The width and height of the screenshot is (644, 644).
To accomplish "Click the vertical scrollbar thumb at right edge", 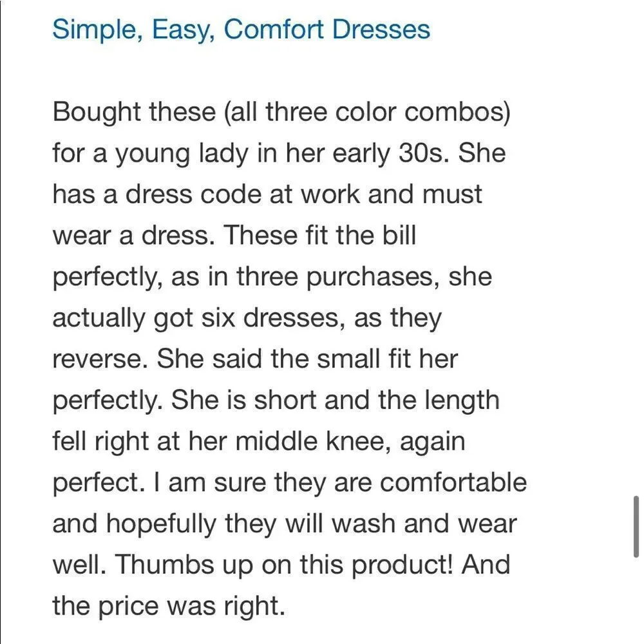I will click(x=636, y=527).
